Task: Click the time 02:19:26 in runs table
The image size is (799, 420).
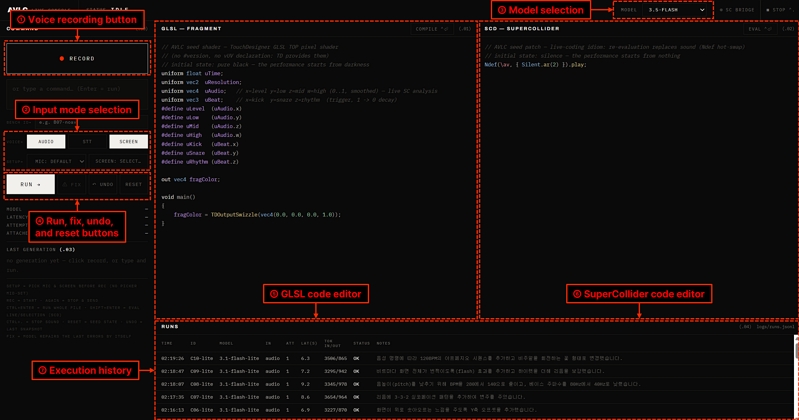Action: [172, 358]
